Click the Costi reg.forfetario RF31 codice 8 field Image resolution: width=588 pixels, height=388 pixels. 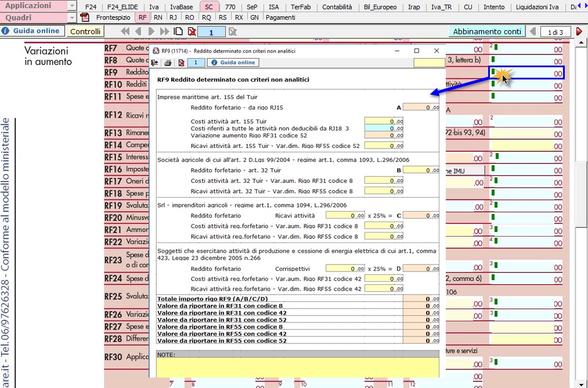[384, 226]
